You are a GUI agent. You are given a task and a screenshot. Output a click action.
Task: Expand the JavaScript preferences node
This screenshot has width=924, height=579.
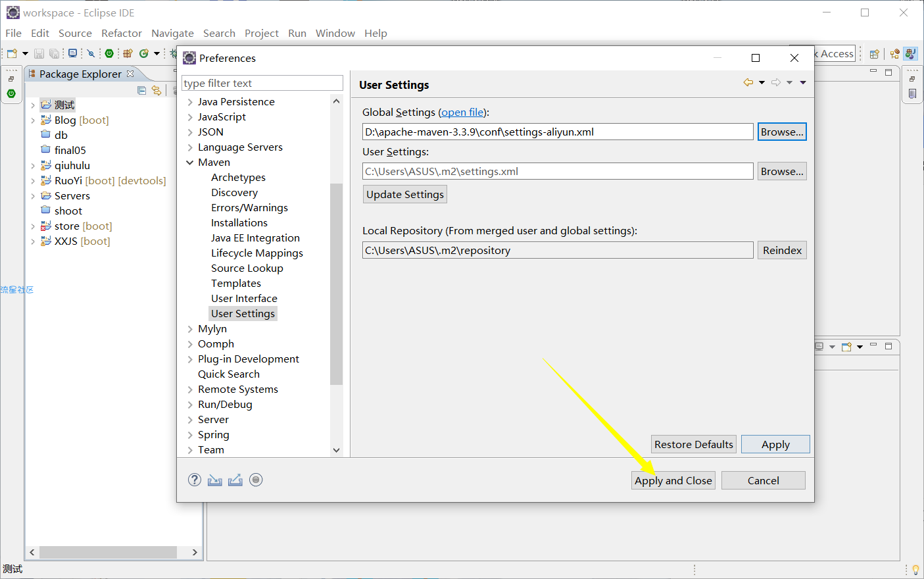click(190, 117)
